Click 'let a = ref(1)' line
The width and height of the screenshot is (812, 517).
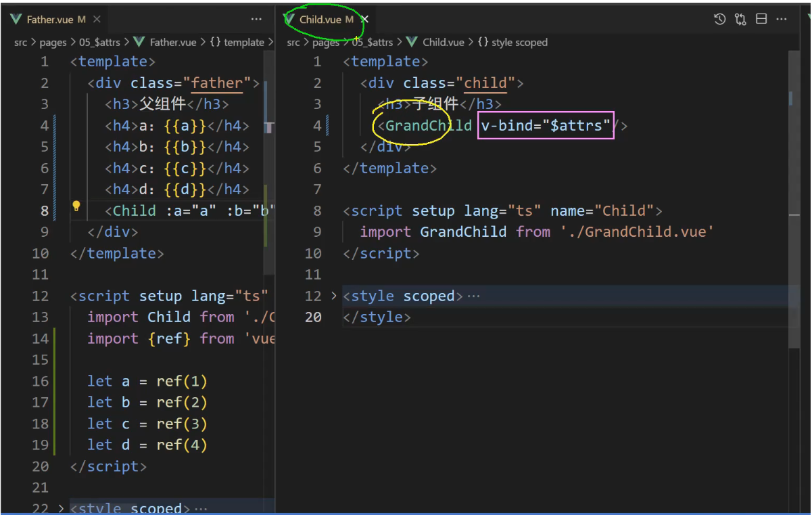click(x=147, y=381)
